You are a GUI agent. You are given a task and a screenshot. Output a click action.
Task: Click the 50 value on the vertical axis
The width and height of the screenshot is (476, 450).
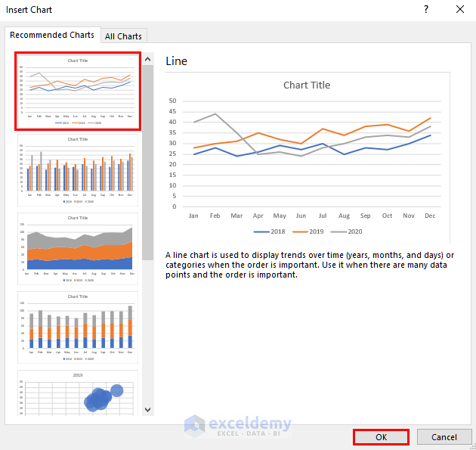(172, 101)
